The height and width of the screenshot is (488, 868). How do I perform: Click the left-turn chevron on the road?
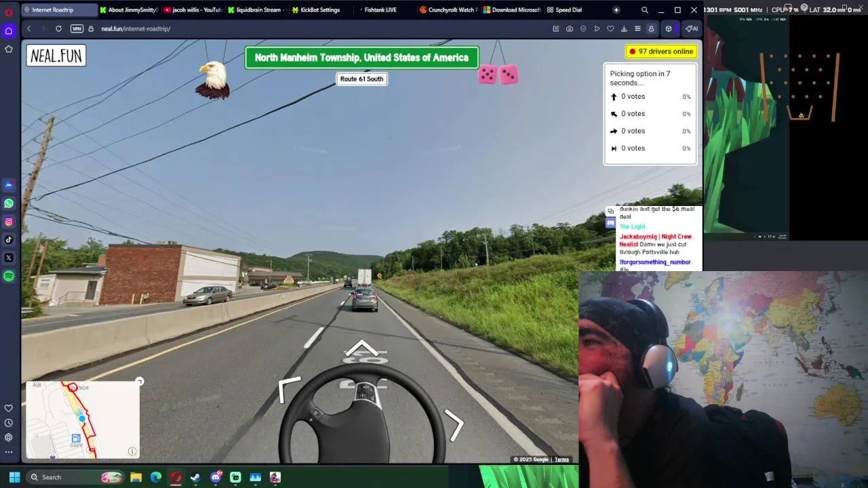tap(288, 389)
